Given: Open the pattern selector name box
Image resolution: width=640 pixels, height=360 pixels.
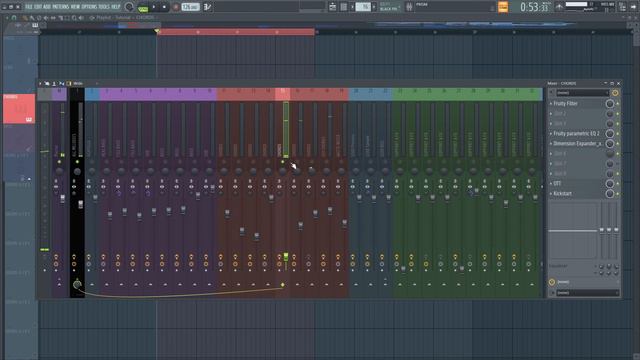Looking at the screenshot, I should pos(363,7).
